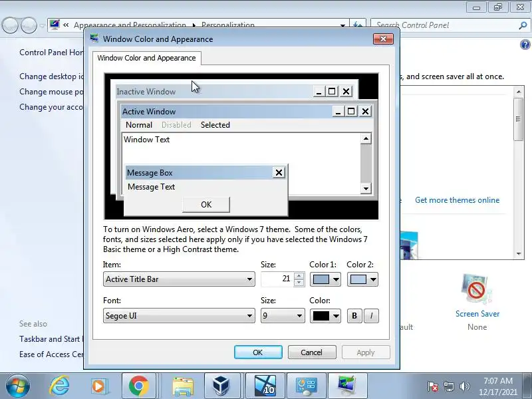This screenshot has width=532, height=399.
Task: Click Normal menu in preview window
Action: (139, 125)
